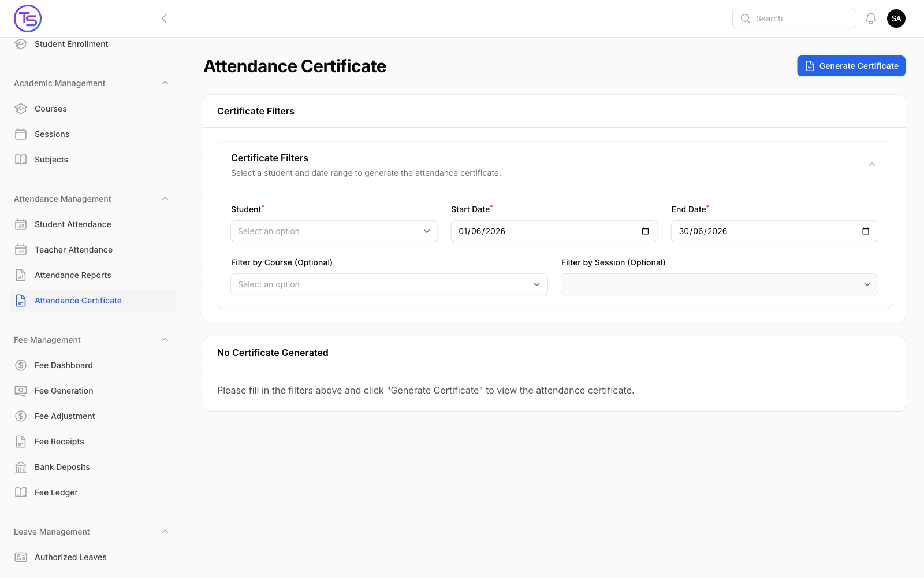Click the Attendance Certificate file icon
The image size is (924, 578).
tap(21, 301)
